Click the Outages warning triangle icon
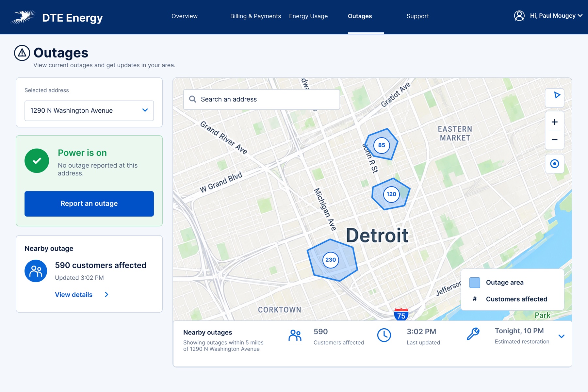This screenshot has height=392, width=588. pyautogui.click(x=22, y=53)
